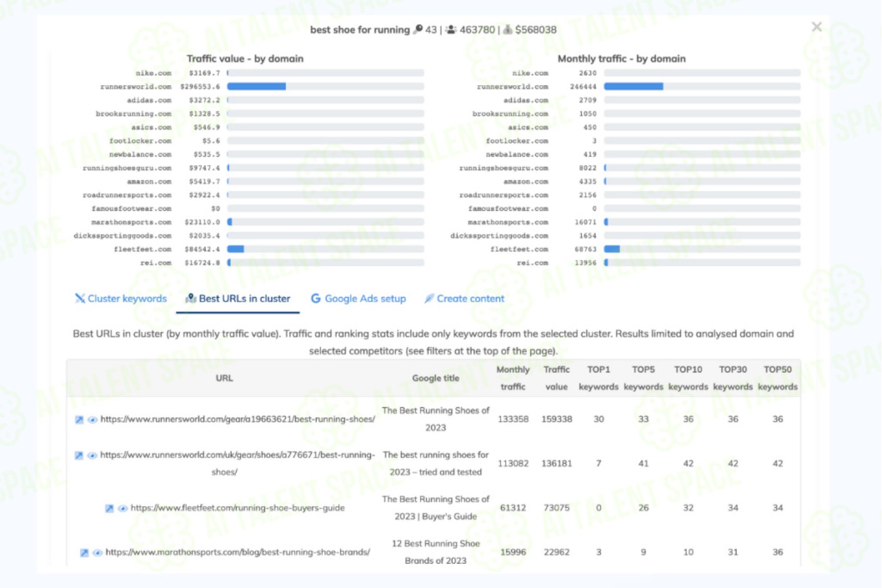
Task: Open external link icon for runnersworld.com/uk row
Action: 79,456
